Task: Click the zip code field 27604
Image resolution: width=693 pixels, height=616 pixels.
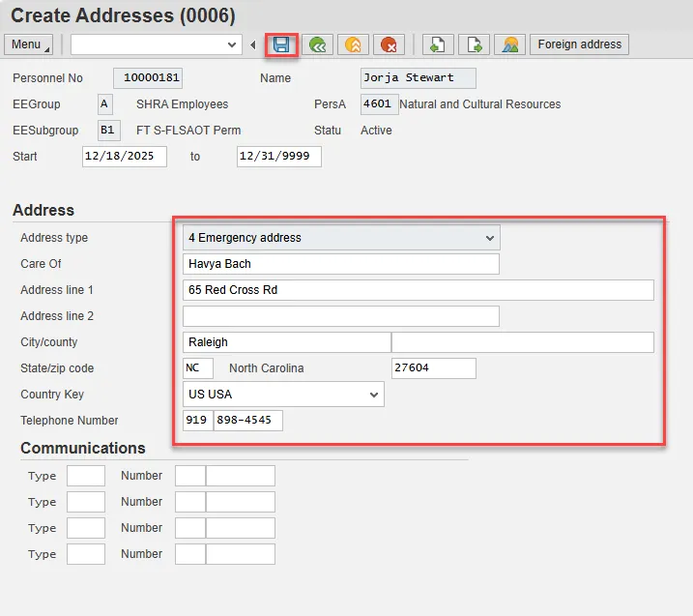Action: point(433,368)
